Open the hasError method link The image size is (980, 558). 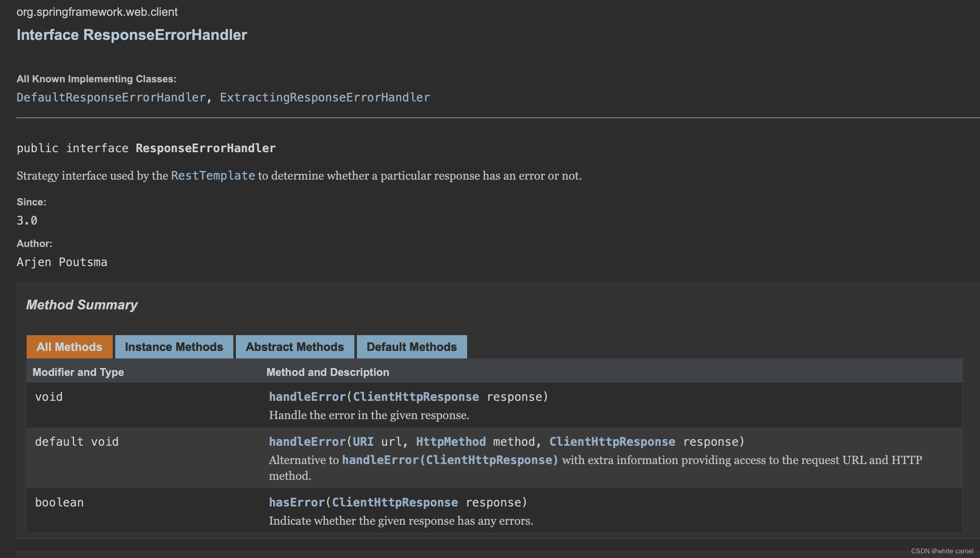(x=297, y=502)
